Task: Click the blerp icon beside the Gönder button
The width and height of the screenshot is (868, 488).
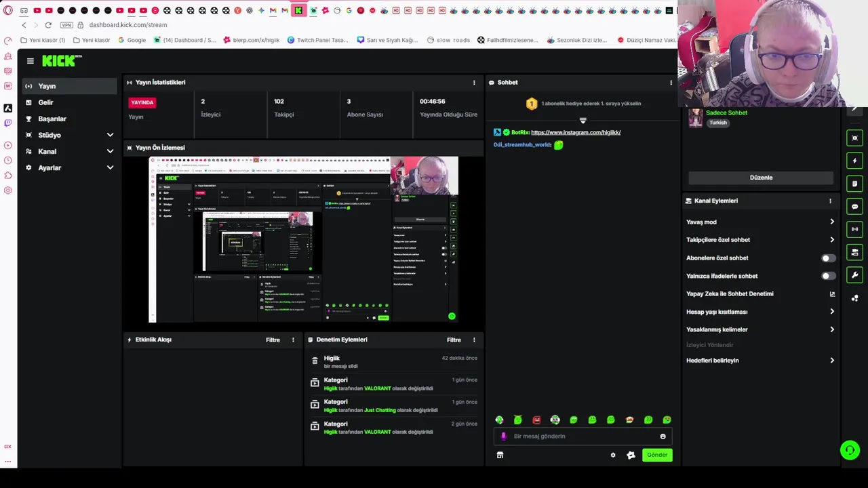Action: point(631,455)
